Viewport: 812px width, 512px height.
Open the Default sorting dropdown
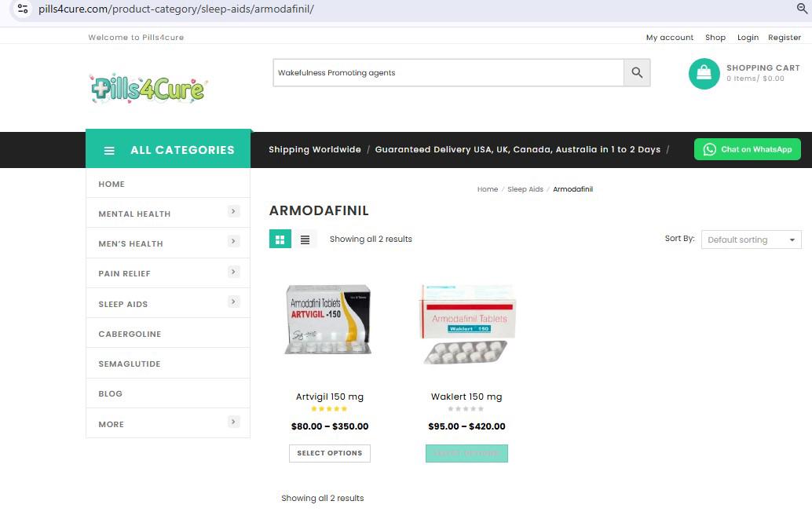752,240
